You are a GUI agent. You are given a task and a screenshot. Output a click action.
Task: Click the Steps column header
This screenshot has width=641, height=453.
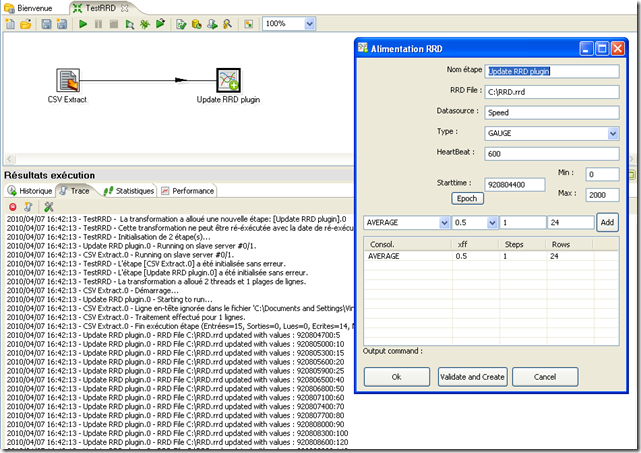(x=523, y=244)
